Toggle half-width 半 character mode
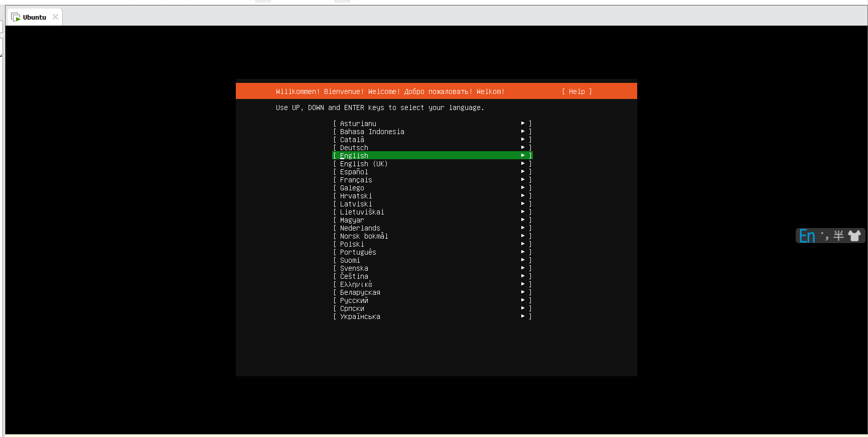The image size is (868, 437). pos(838,236)
